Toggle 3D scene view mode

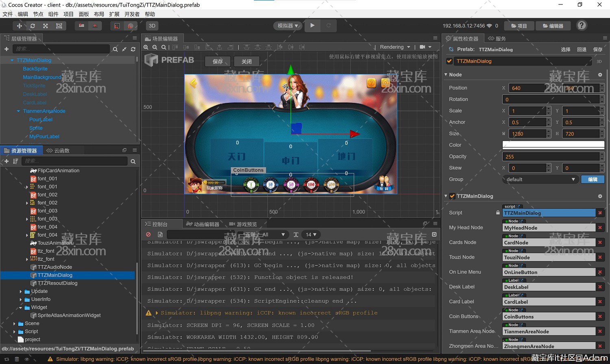point(152,26)
